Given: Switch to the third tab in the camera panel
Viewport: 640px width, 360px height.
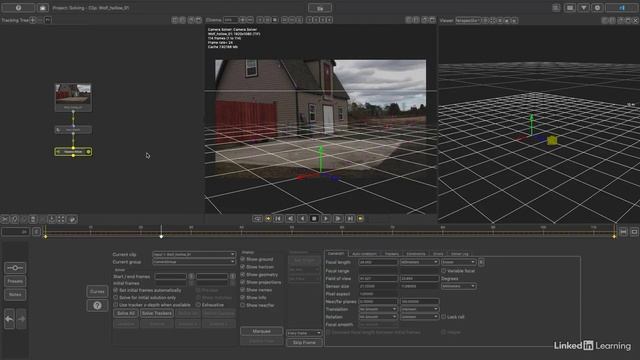Looking at the screenshot, I should pyautogui.click(x=392, y=254).
